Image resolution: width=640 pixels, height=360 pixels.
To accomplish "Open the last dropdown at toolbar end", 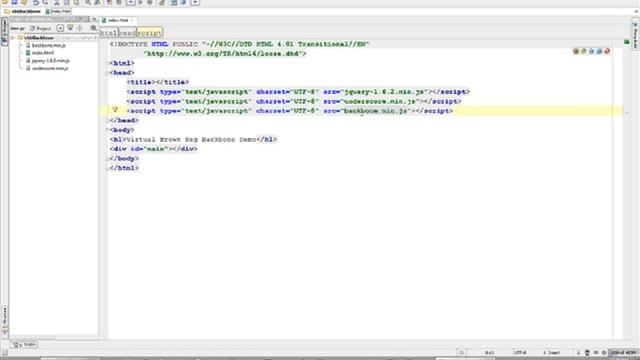I will (x=195, y=2).
